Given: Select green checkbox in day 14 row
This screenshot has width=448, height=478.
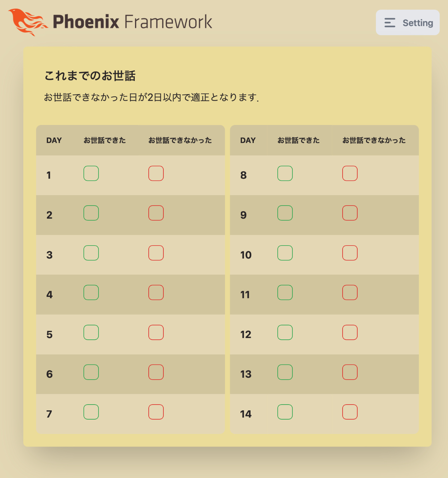Looking at the screenshot, I should [285, 412].
